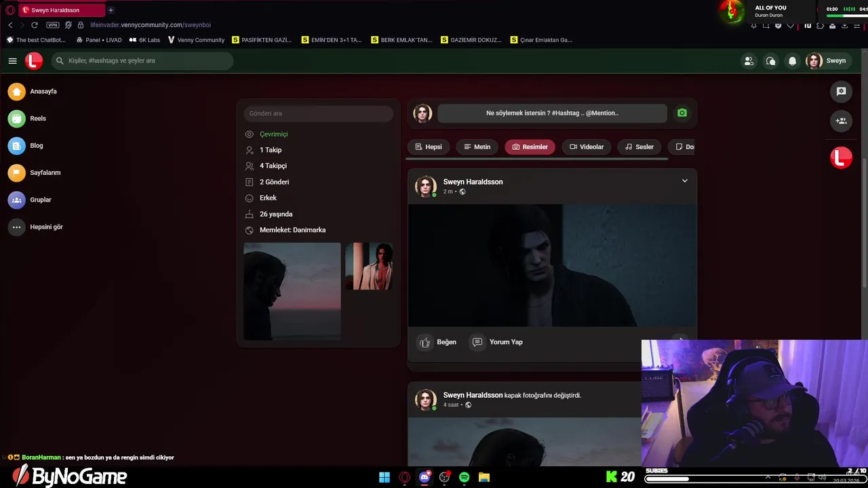Viewport: 868px width, 488px height.
Task: Select the partially visible Do... filter tab
Action: point(684,147)
